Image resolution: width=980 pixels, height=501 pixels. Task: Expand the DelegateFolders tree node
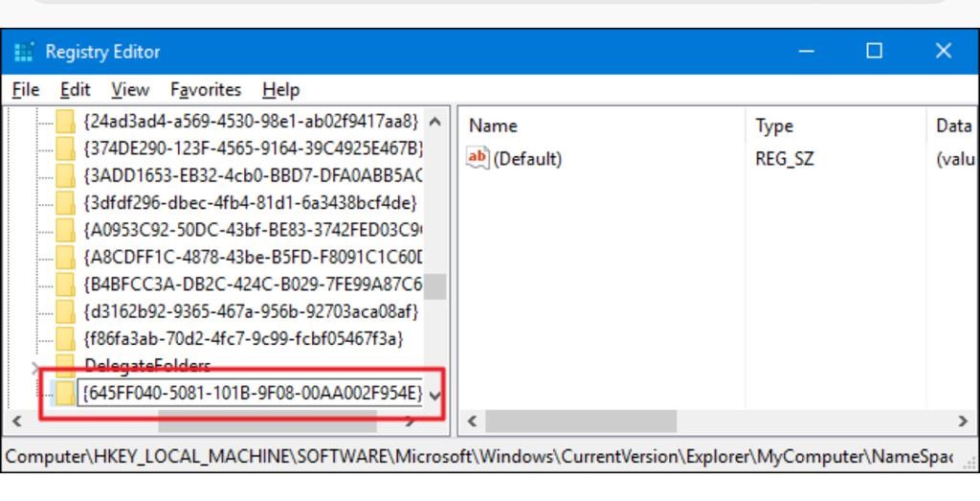tap(35, 369)
